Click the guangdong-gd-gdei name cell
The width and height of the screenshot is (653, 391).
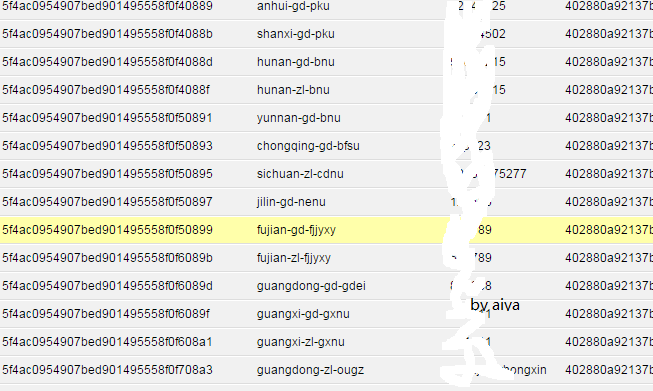click(x=311, y=286)
